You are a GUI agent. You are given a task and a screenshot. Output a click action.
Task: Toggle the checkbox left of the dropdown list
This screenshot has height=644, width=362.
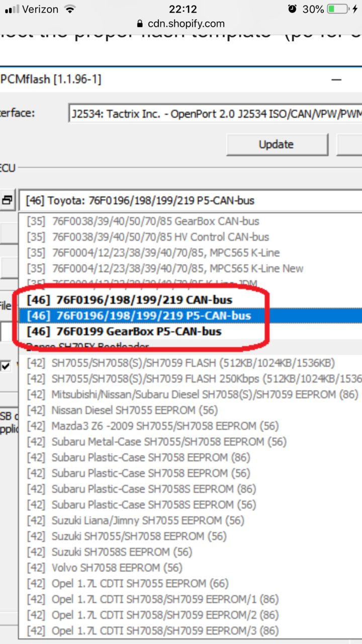click(6, 366)
